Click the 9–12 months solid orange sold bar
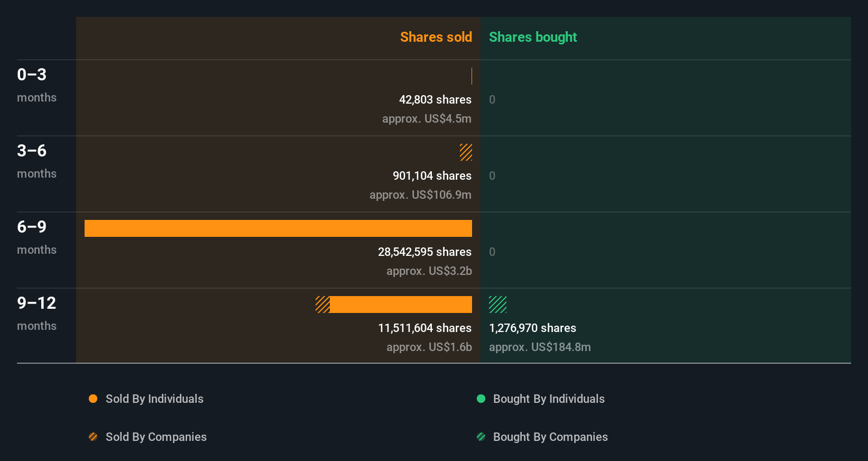 tap(401, 305)
